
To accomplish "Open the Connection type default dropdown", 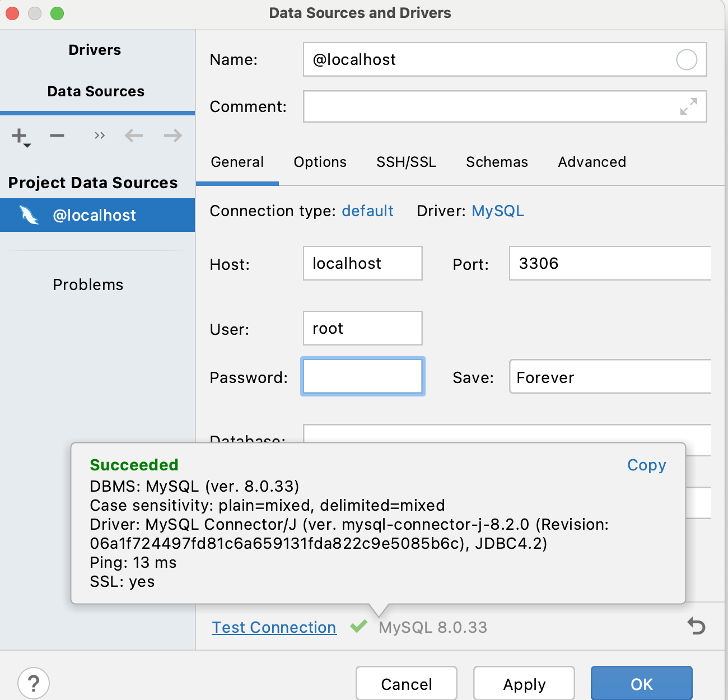I will point(367,211).
